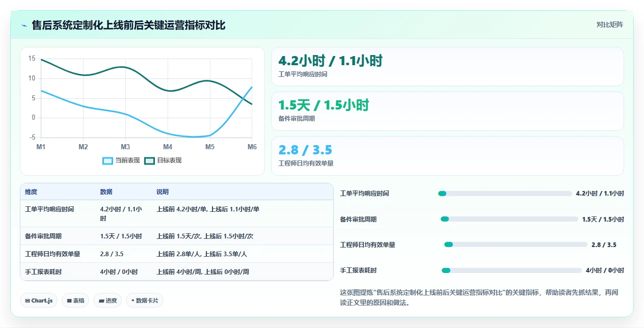The image size is (644, 328).
Task: Click the 手工报表耗时 progress bar
Action: pos(512,270)
